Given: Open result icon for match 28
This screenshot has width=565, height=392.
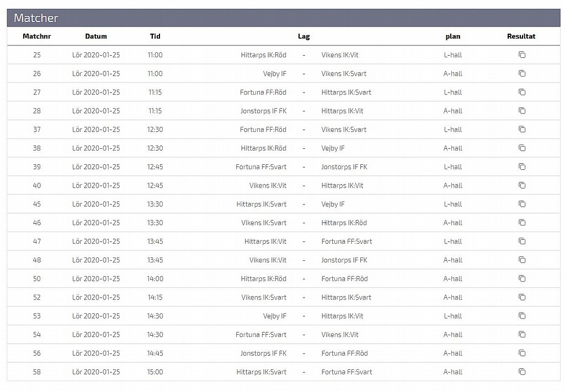Looking at the screenshot, I should (x=522, y=110).
